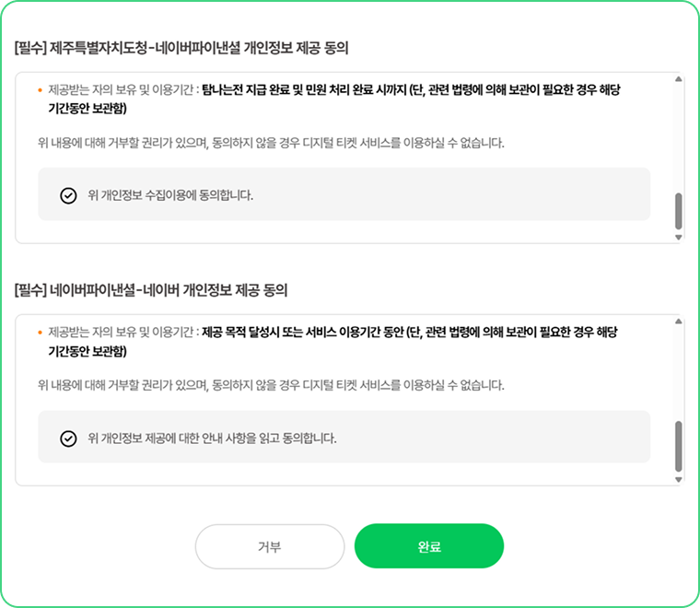This screenshot has width=700, height=608.
Task: Click the refusal notice in the 제주특별자치도청 terms box
Action: (271, 143)
